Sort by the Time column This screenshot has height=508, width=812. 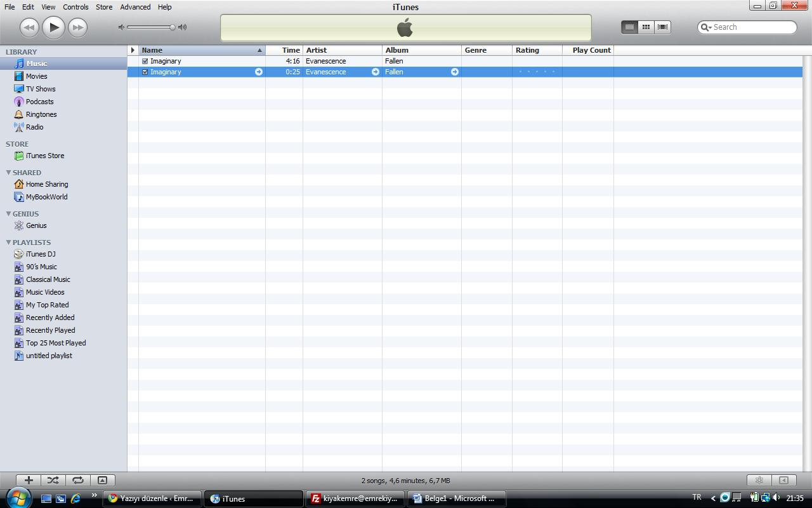(284, 50)
